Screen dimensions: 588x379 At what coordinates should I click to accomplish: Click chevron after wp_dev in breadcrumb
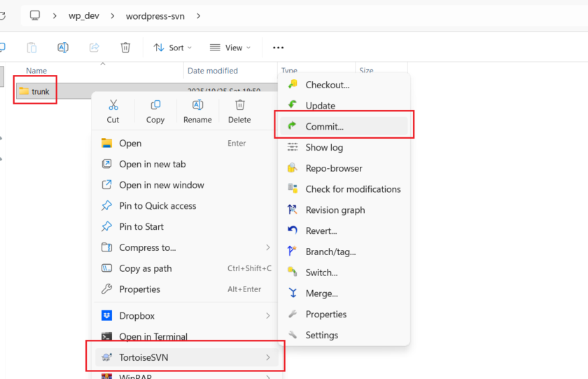pos(113,16)
